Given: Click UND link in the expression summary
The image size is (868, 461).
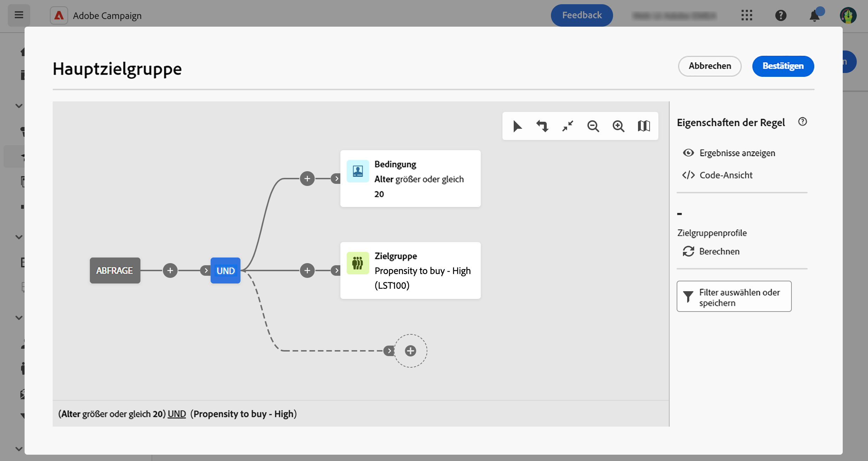Looking at the screenshot, I should [x=177, y=414].
